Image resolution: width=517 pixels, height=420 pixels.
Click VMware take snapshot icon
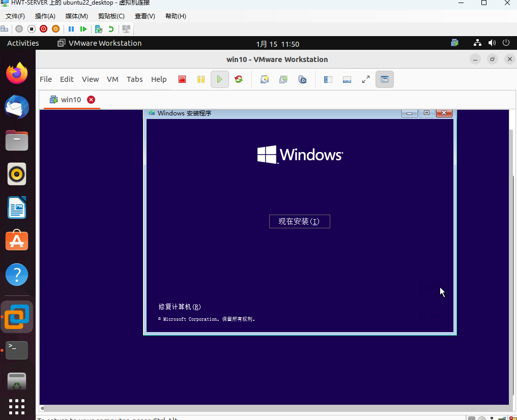[x=265, y=79]
